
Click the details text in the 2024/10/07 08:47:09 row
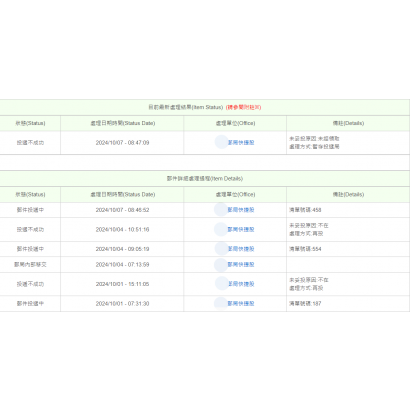314,143
